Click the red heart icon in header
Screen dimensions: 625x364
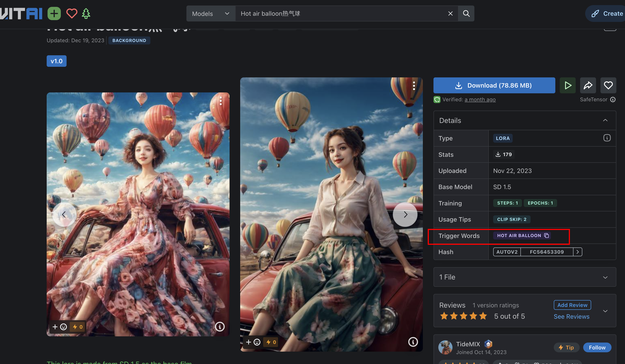[72, 13]
